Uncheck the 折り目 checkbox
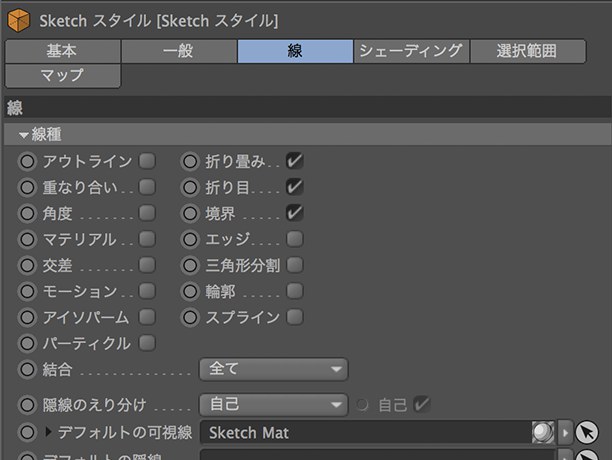612x460 pixels. coord(295,187)
